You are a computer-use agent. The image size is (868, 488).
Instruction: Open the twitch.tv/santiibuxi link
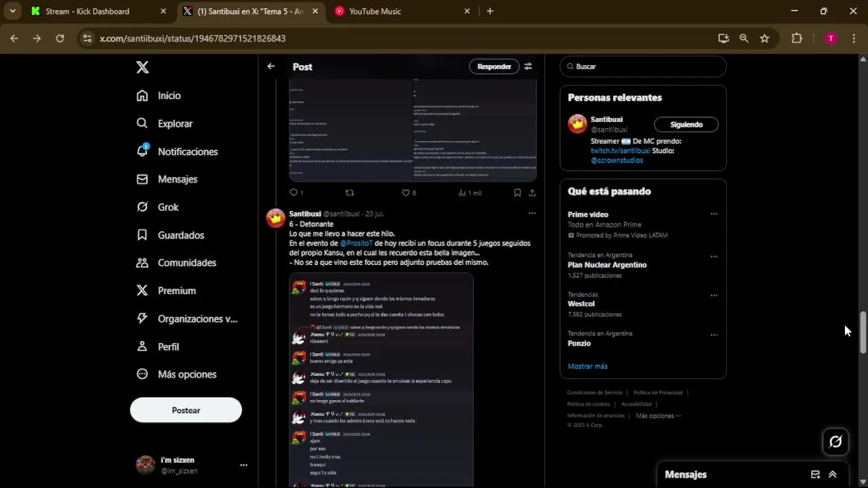[x=620, y=150]
